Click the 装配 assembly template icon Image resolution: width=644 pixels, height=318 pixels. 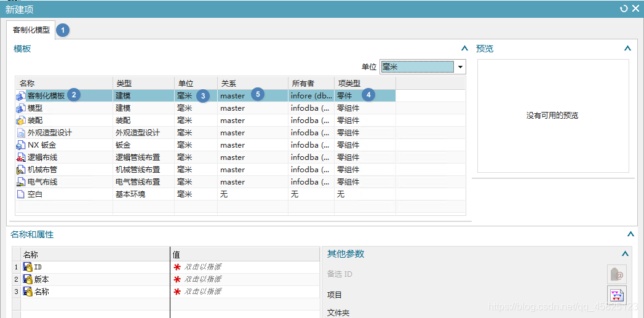(x=21, y=121)
